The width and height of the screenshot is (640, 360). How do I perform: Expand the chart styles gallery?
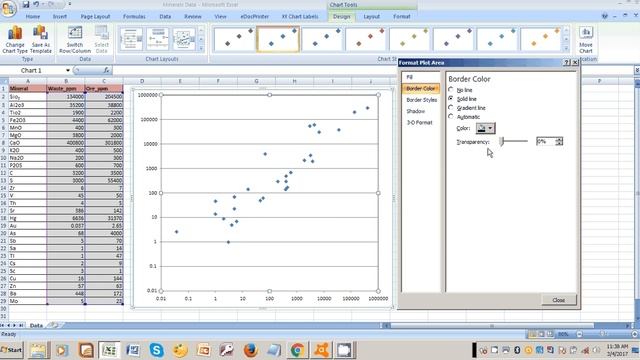coord(566,49)
